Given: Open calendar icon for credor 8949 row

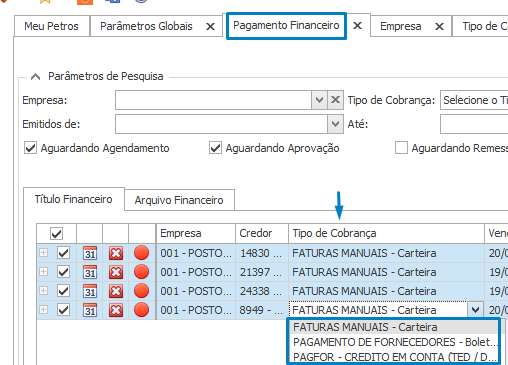Looking at the screenshot, I should [x=90, y=310].
